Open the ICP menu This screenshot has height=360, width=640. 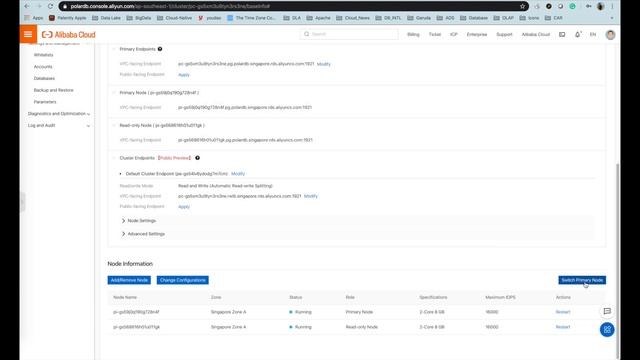pyautogui.click(x=454, y=35)
